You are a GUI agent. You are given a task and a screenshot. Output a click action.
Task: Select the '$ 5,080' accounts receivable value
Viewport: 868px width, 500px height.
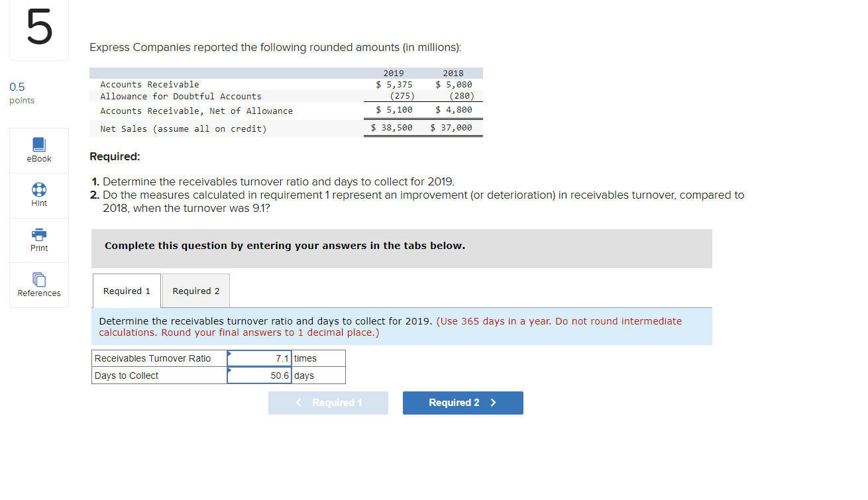pyautogui.click(x=454, y=84)
